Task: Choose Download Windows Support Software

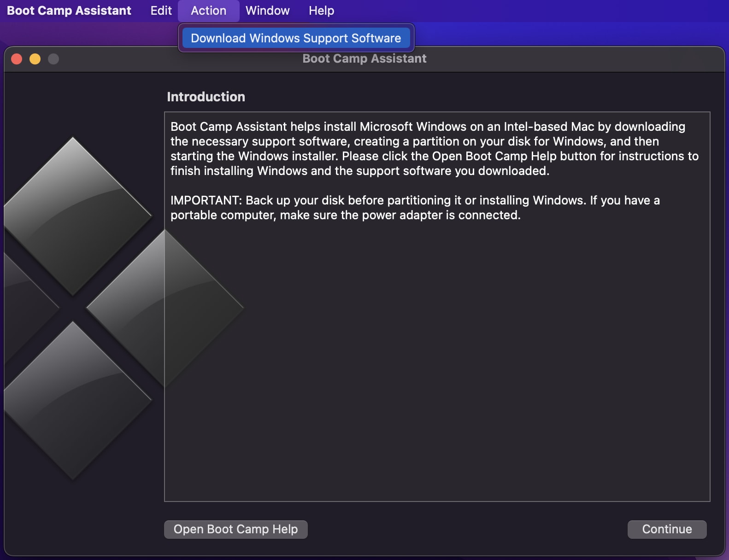Action: 296,38
